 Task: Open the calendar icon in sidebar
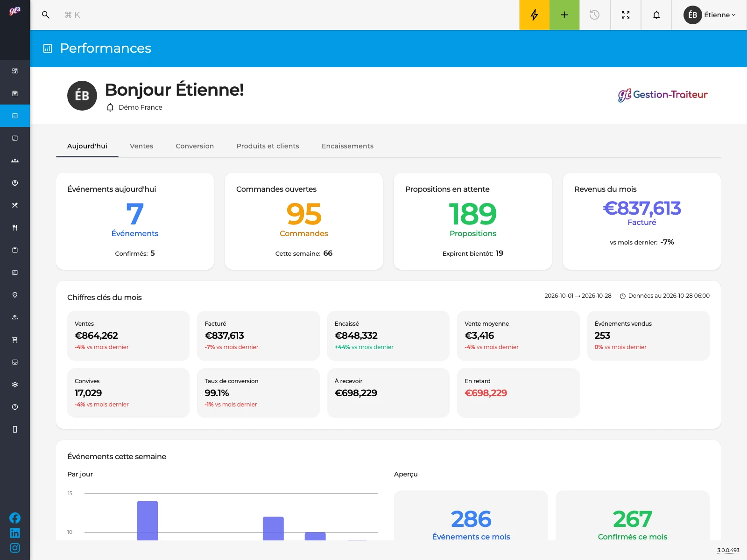(x=15, y=93)
